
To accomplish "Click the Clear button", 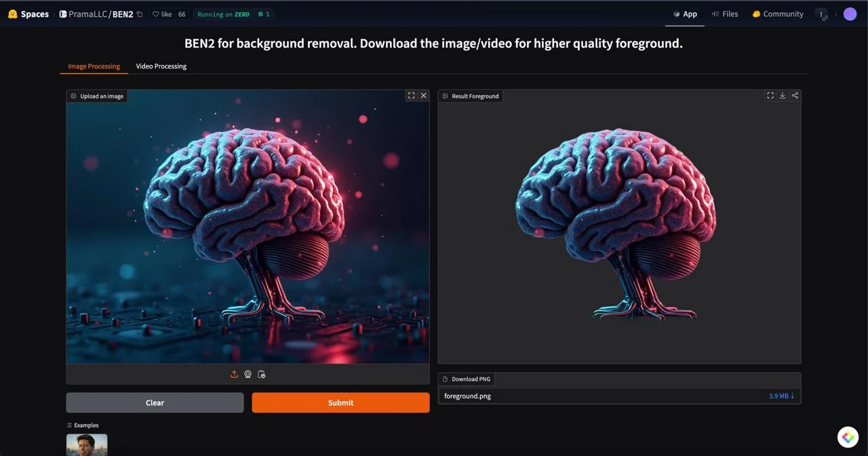I will [155, 402].
